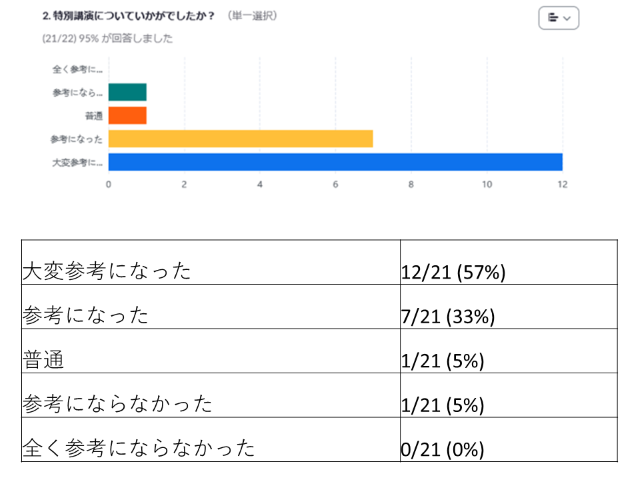
Task: Select the 大変参考になった table cell
Action: (x=106, y=270)
